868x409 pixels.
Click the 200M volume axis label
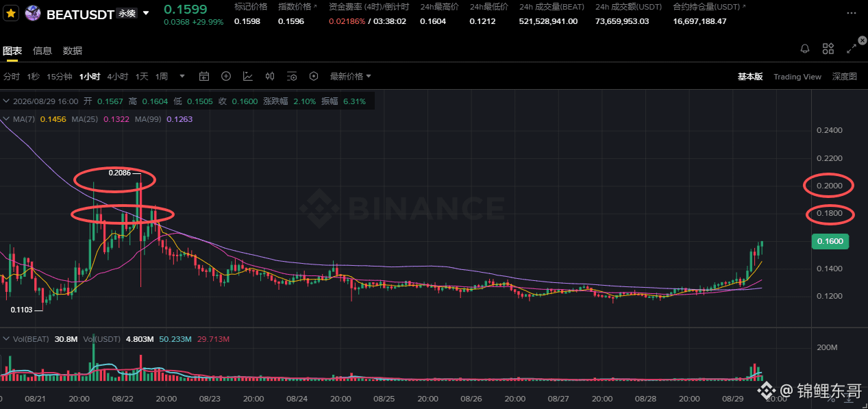(828, 348)
